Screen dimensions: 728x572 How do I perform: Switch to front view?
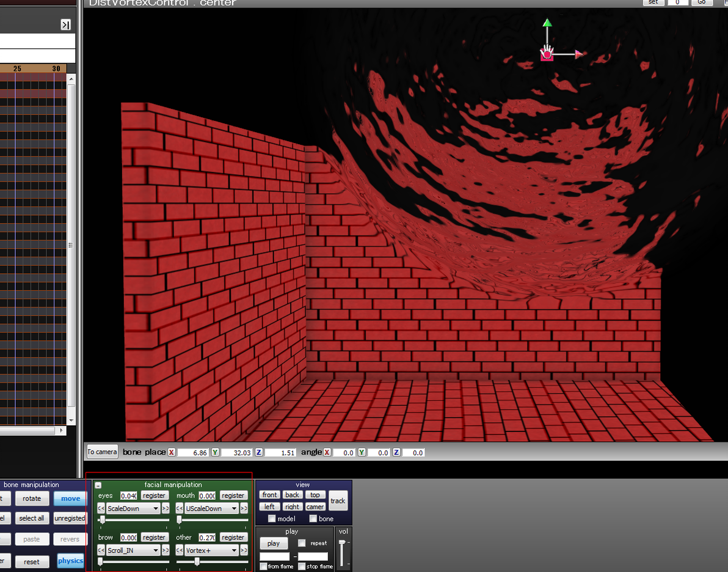click(x=269, y=495)
